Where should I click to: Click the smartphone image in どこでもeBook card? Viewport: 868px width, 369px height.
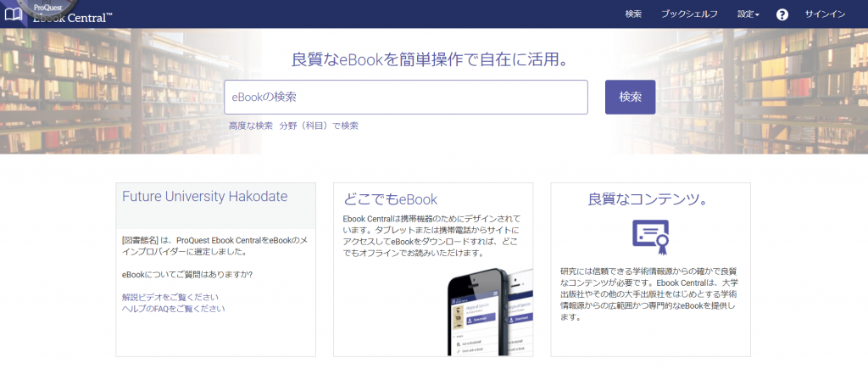click(489, 312)
